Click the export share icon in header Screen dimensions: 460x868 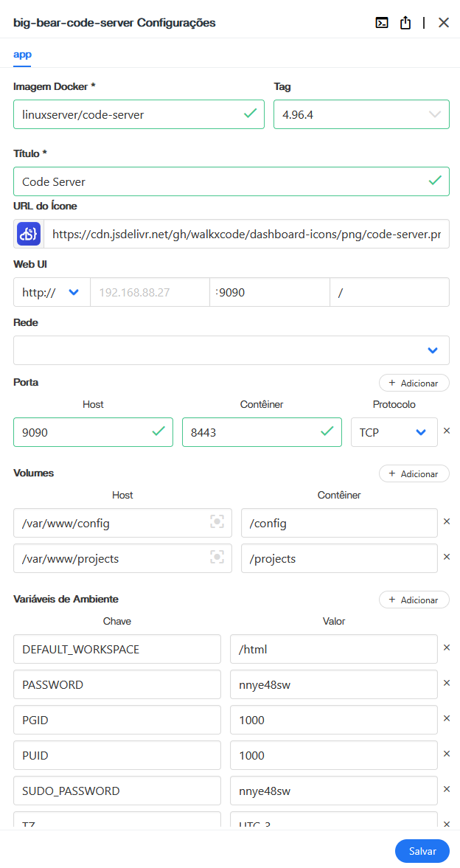[405, 23]
